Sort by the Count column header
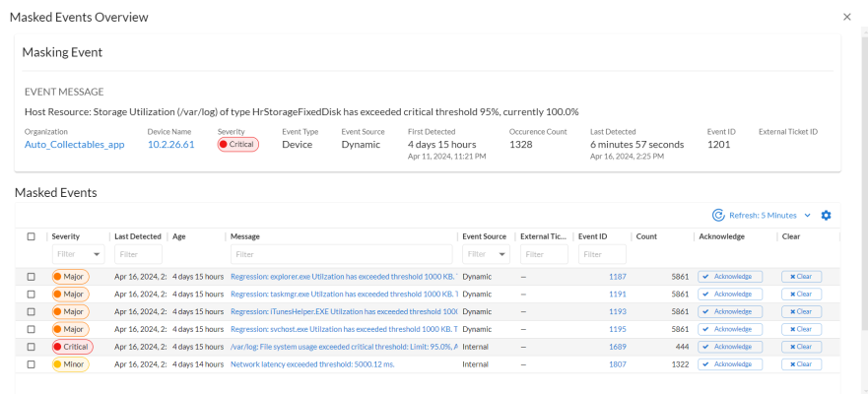The height and width of the screenshot is (394, 868). 646,236
